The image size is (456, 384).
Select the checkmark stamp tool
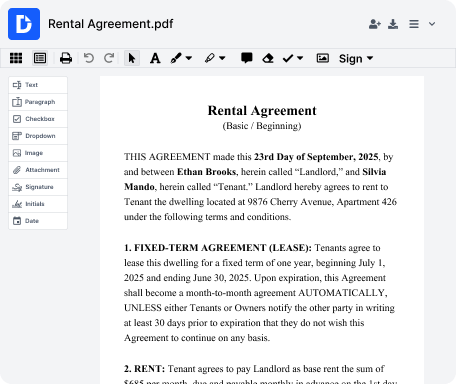click(288, 58)
